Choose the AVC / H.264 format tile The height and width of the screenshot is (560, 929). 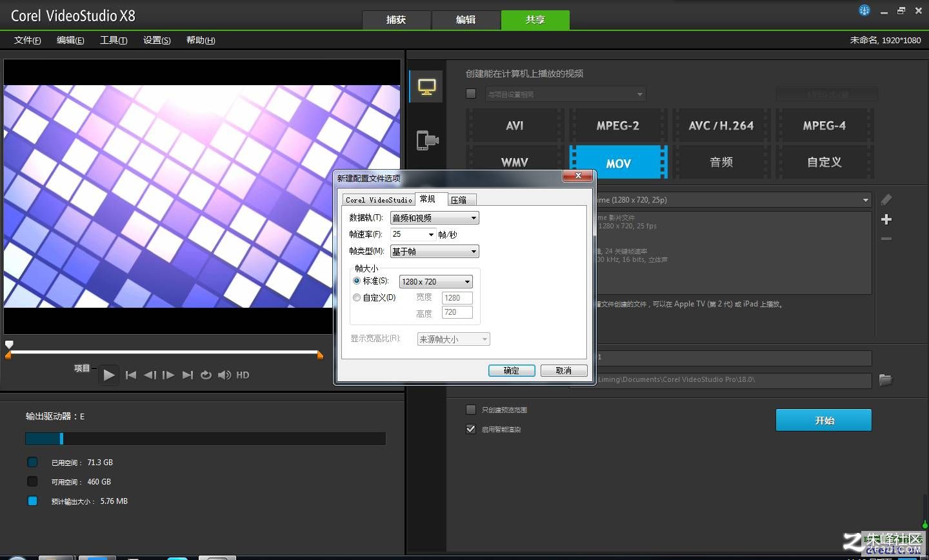point(721,126)
